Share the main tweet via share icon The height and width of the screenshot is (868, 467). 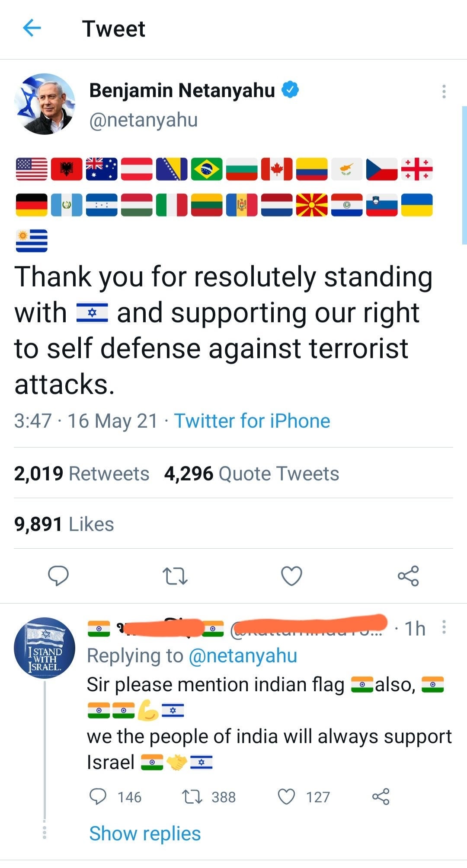coord(408,576)
